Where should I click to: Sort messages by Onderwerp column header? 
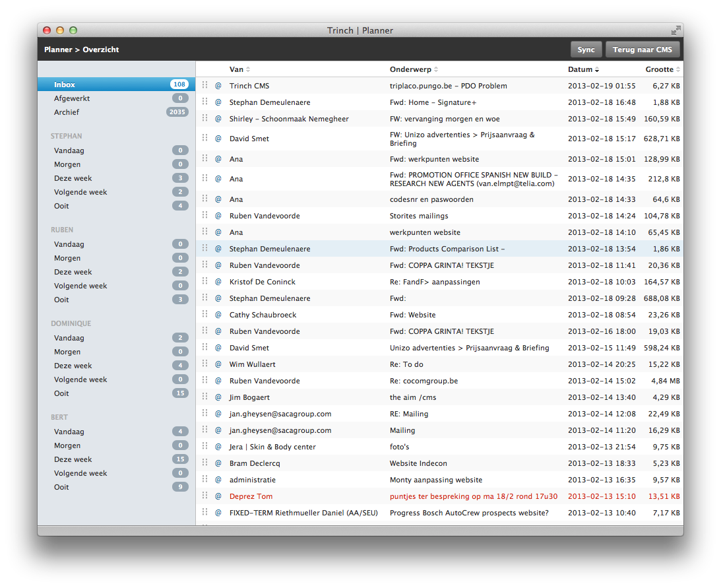tap(414, 69)
